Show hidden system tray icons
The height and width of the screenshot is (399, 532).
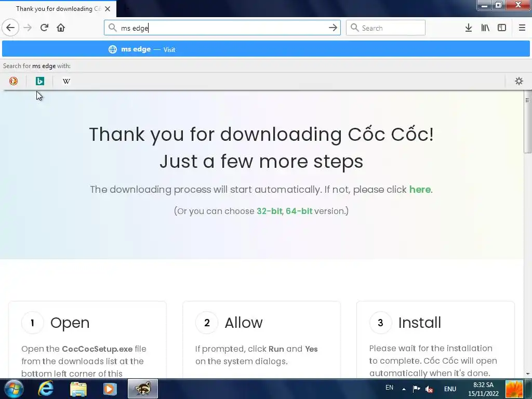404,389
